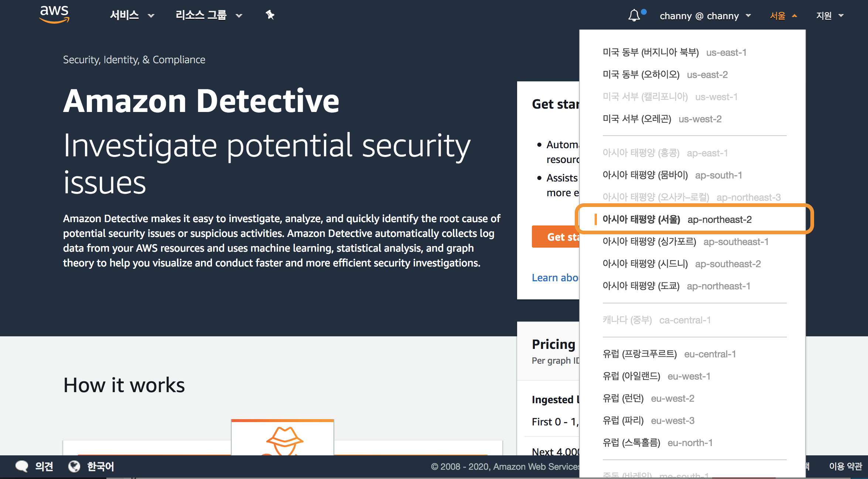
Task: Click the AWS logo home icon
Action: (54, 15)
